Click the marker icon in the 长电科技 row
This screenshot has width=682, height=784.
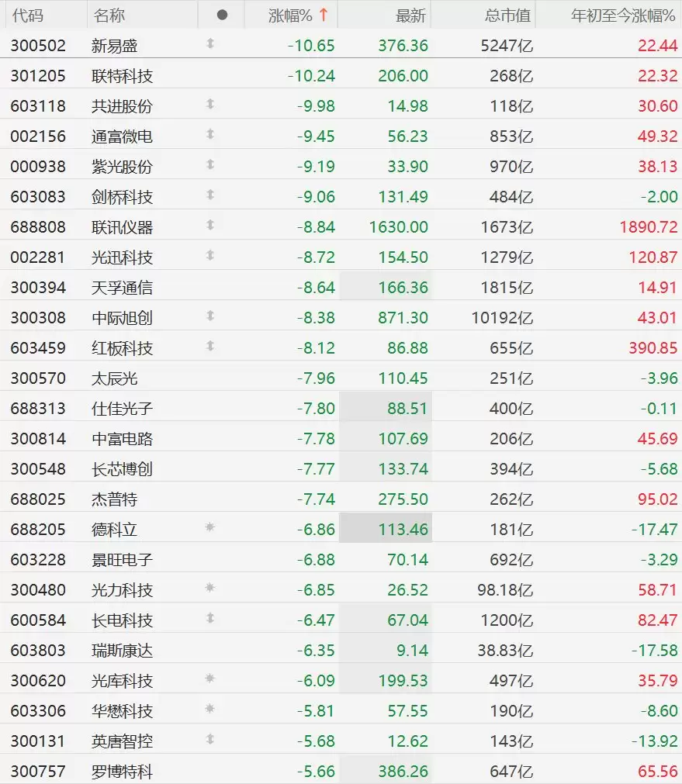[x=210, y=619]
